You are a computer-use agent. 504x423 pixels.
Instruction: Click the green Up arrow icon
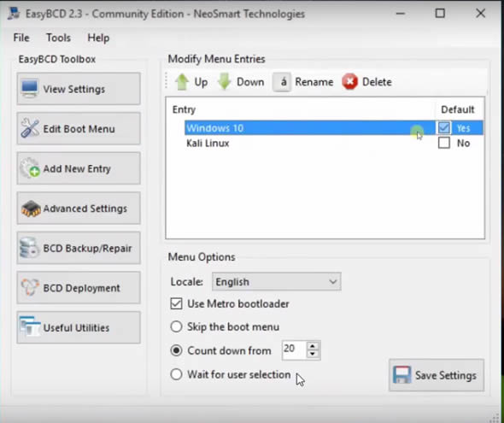tap(182, 82)
